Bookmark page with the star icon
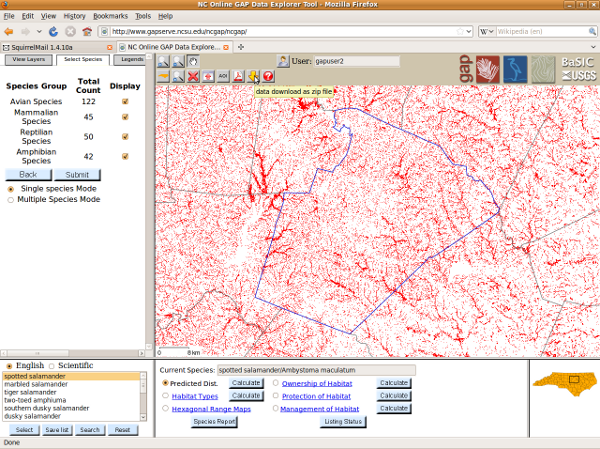This screenshot has height=449, width=600. point(460,31)
